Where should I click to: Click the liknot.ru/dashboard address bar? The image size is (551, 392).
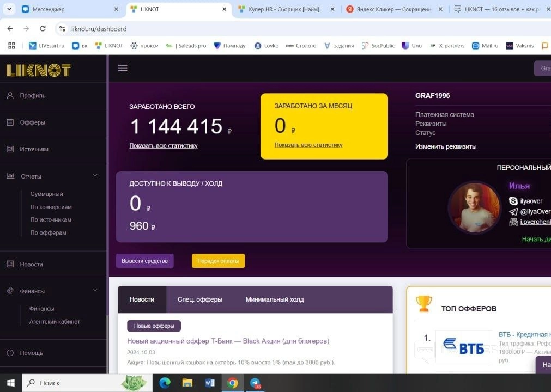(99, 29)
